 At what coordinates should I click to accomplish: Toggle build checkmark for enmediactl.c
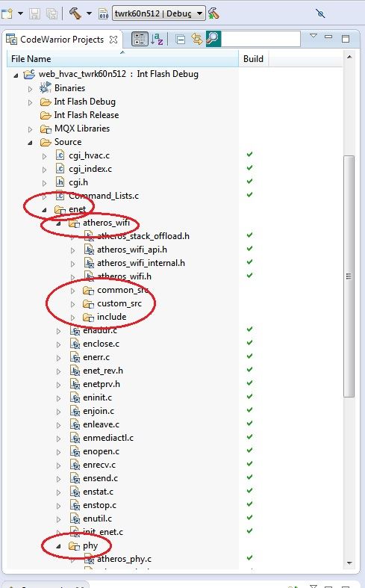coord(249,437)
